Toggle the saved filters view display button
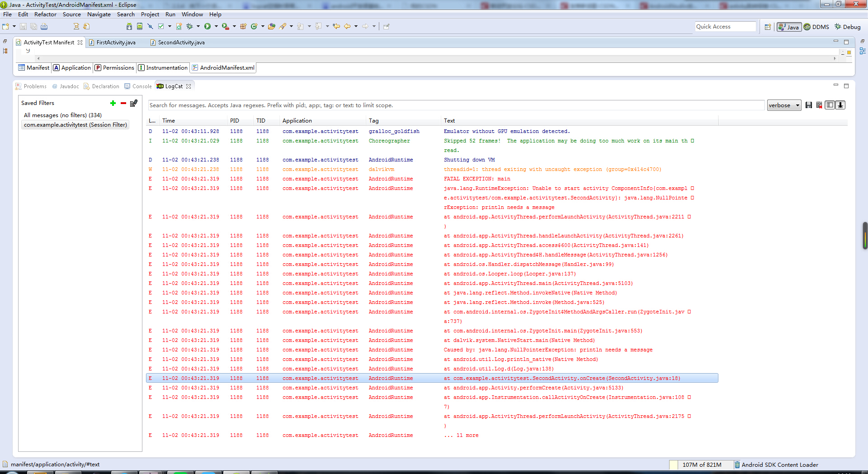 click(x=830, y=105)
